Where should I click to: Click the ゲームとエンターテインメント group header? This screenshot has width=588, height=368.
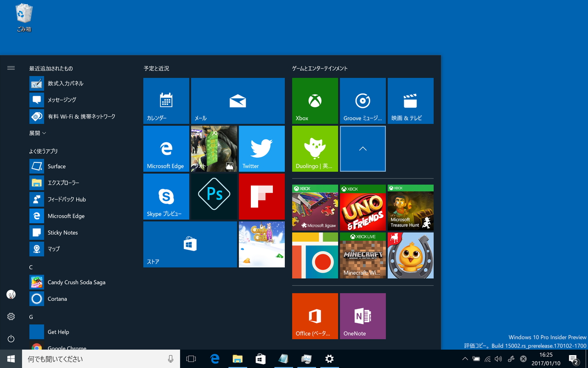[320, 69]
